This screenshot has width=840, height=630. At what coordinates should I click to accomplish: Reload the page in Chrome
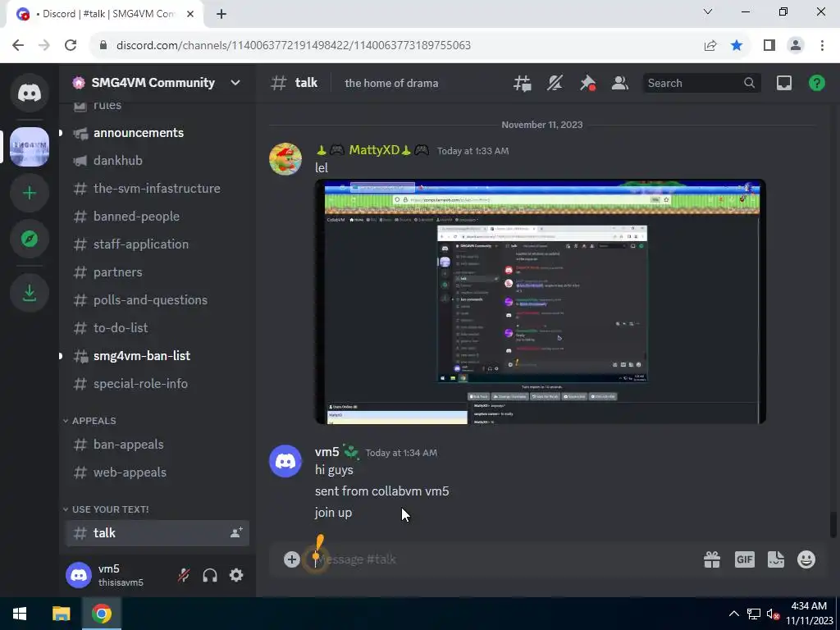click(71, 46)
